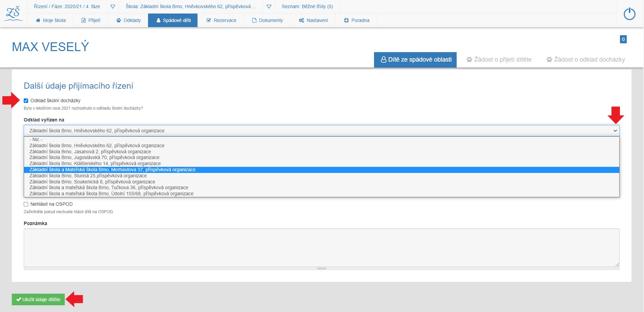Screen dimensions: 644x312
Task: Click user icon in Dítě ze spádové oblasti
Action: [x=383, y=60]
